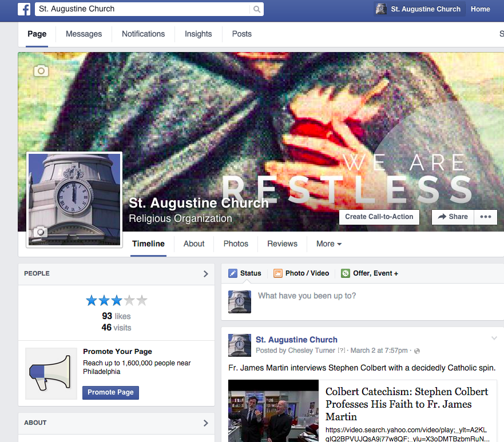Open the clock tower profile picture
This screenshot has width=504, height=442.
pos(74,200)
